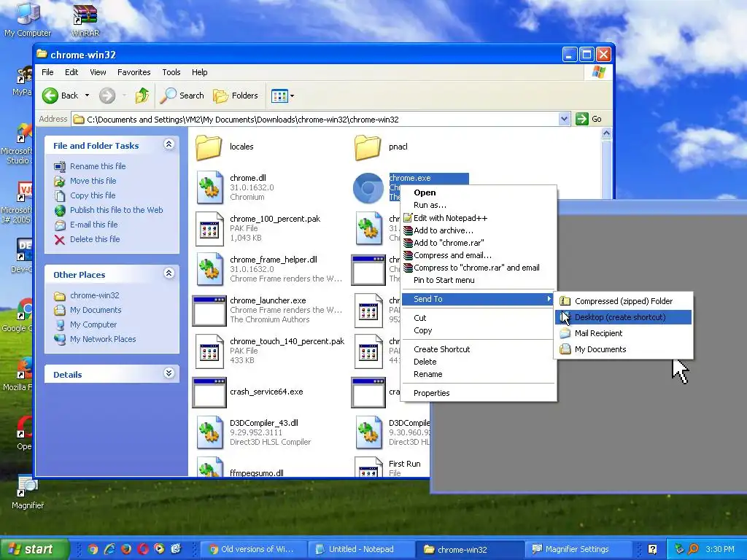Open My Network Places link

(x=103, y=340)
